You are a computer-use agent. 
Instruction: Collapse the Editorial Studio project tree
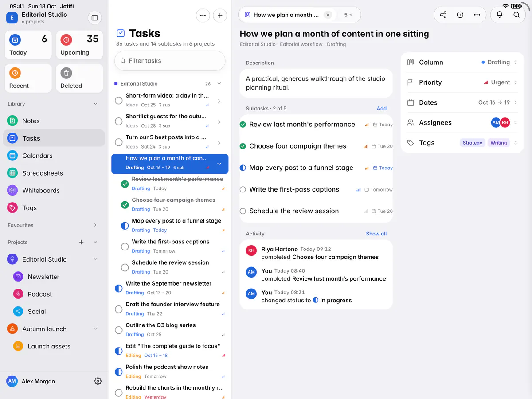click(x=95, y=259)
